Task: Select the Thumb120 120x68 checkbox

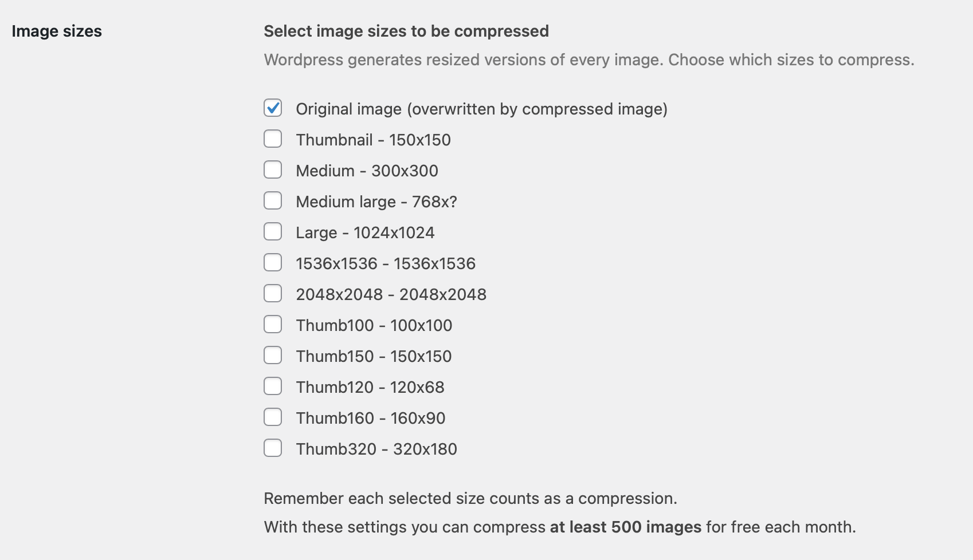Action: [x=273, y=386]
